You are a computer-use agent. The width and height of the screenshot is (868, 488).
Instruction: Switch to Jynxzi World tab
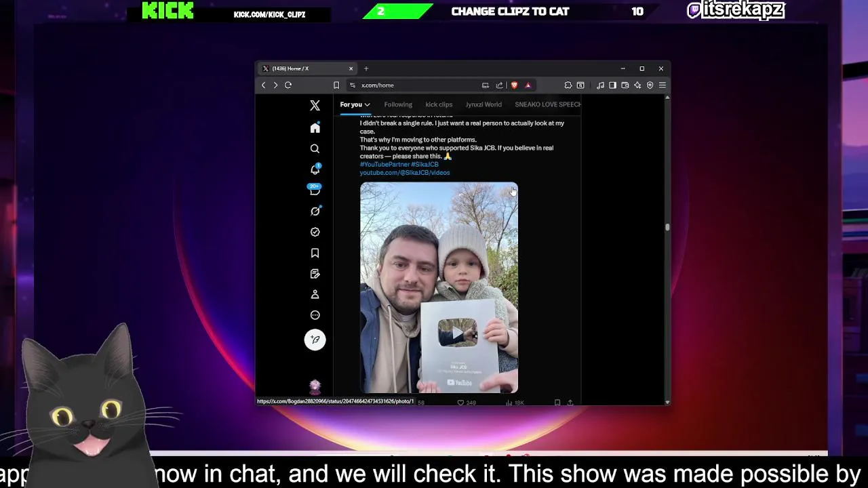click(x=484, y=104)
